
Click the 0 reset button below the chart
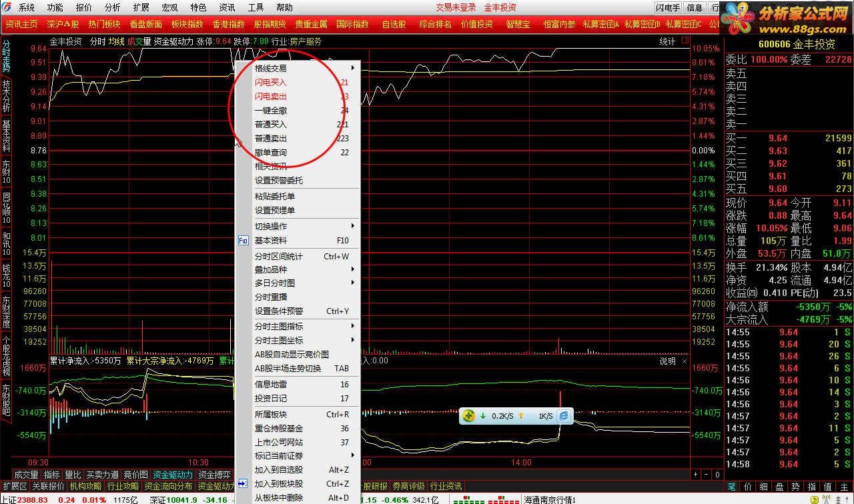tap(717, 475)
